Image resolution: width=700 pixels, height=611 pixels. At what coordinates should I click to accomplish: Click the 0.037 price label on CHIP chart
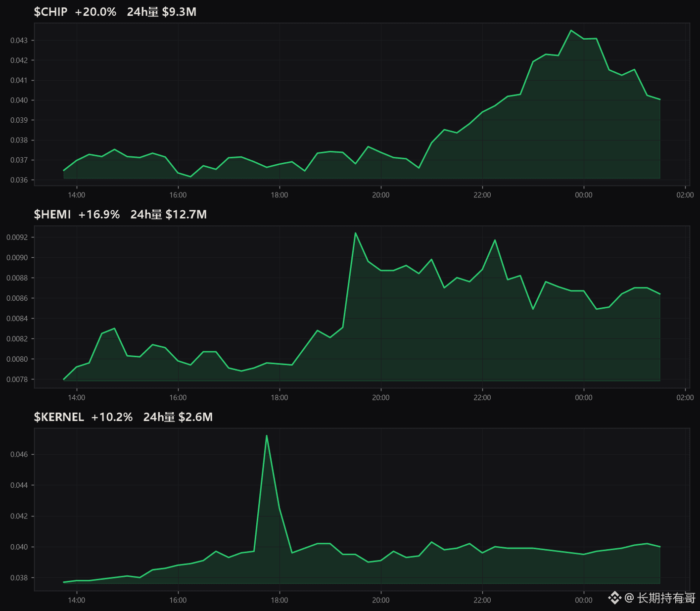(x=19, y=160)
